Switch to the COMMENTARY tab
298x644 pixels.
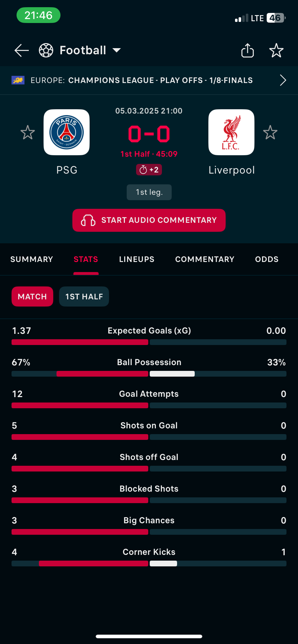coord(205,259)
